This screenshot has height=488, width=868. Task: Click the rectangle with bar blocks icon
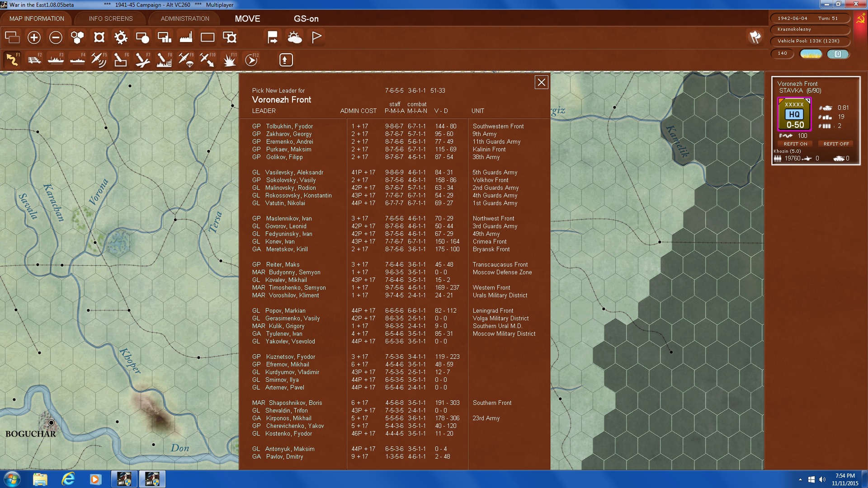(164, 38)
